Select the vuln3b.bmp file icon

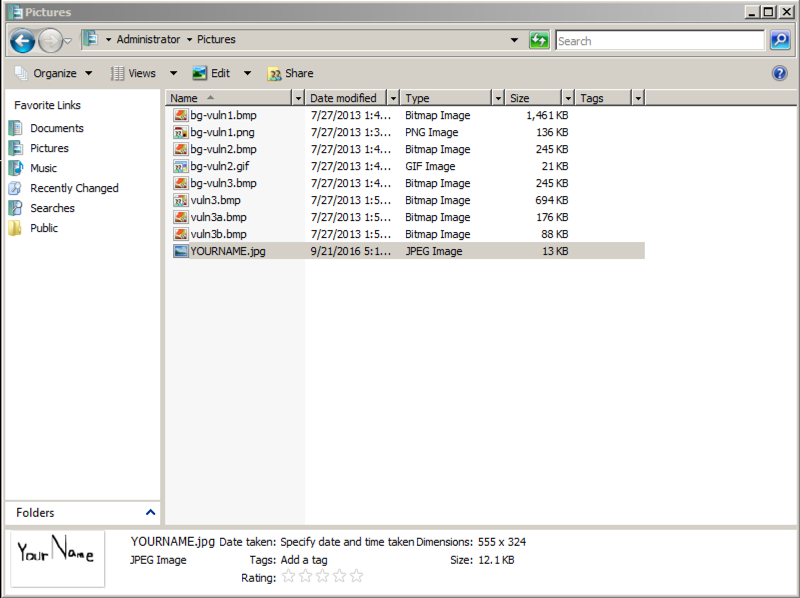tap(181, 234)
